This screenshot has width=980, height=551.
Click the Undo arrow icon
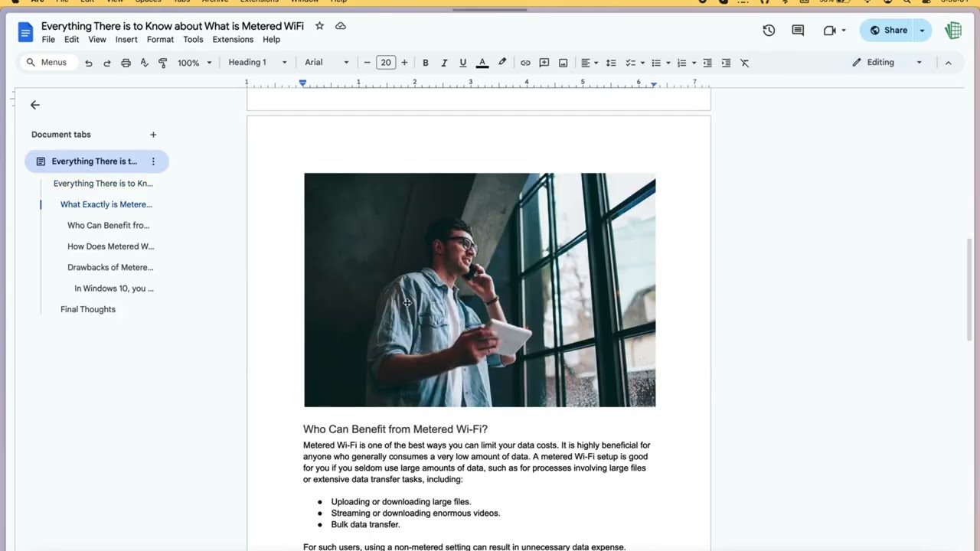(89, 63)
